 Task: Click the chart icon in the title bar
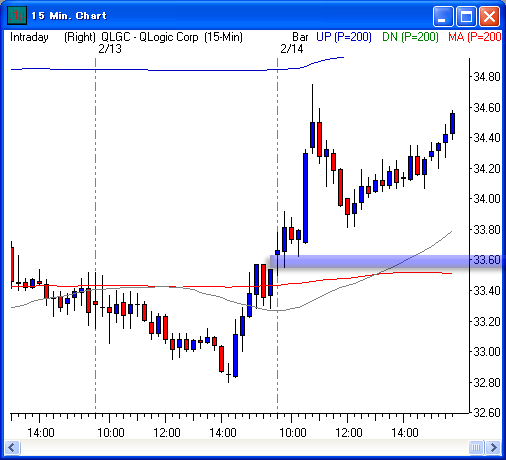(x=17, y=15)
